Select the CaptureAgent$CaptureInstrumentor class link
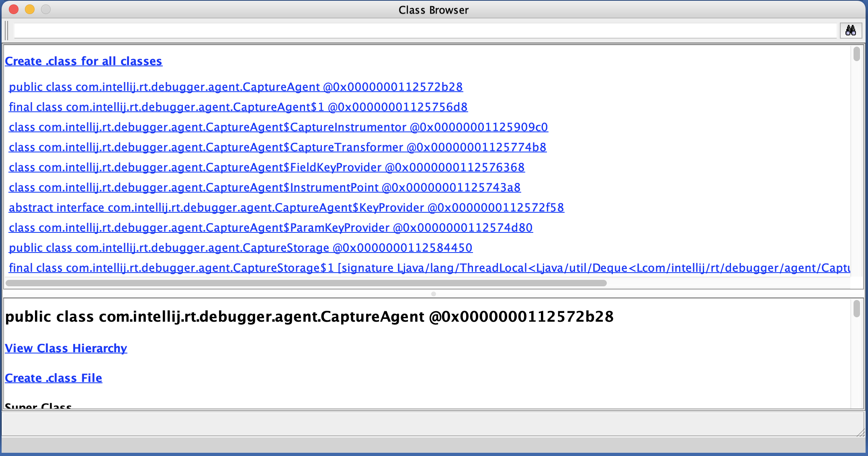This screenshot has width=868, height=456. [x=278, y=127]
